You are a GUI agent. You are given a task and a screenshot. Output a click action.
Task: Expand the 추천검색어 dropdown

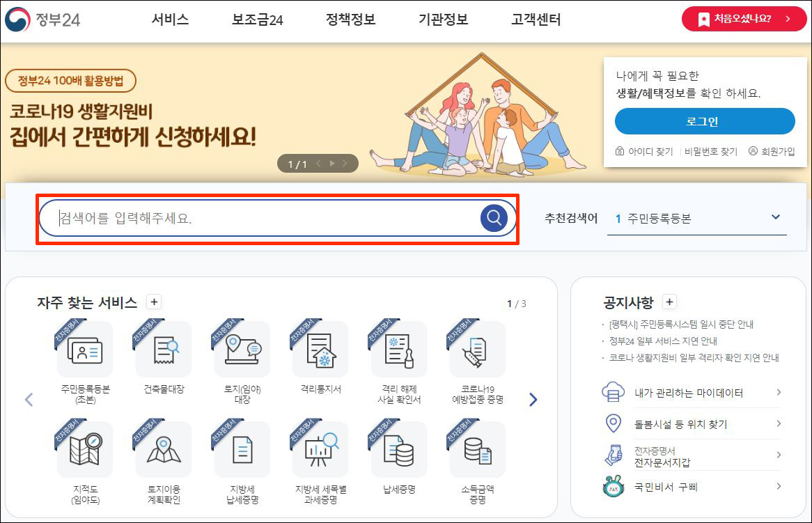(x=775, y=217)
